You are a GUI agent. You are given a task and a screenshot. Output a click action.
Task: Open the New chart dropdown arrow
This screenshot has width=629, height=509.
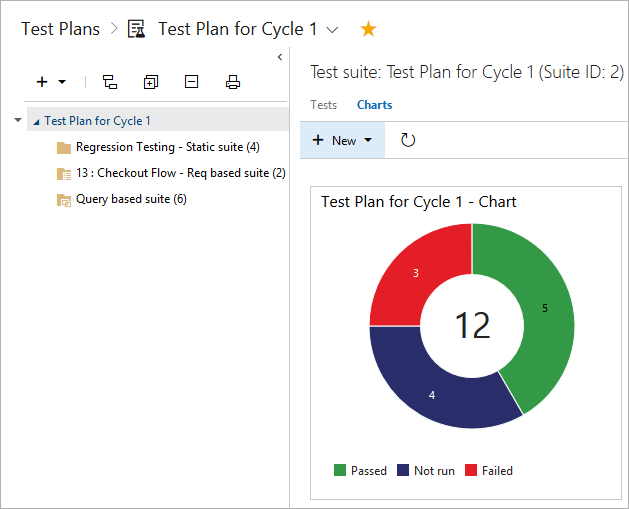pyautogui.click(x=368, y=141)
